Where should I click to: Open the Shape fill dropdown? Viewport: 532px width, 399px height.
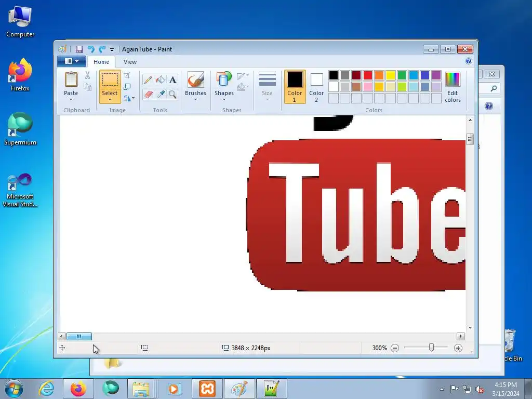tap(243, 87)
